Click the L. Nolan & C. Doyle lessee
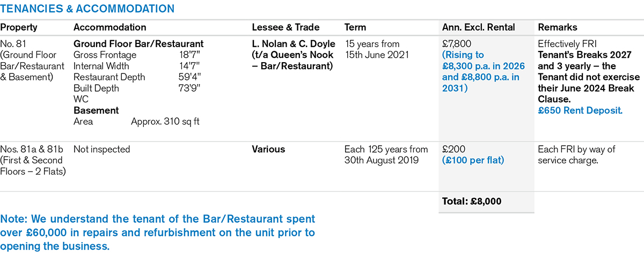The width and height of the screenshot is (644, 254). coord(294,44)
